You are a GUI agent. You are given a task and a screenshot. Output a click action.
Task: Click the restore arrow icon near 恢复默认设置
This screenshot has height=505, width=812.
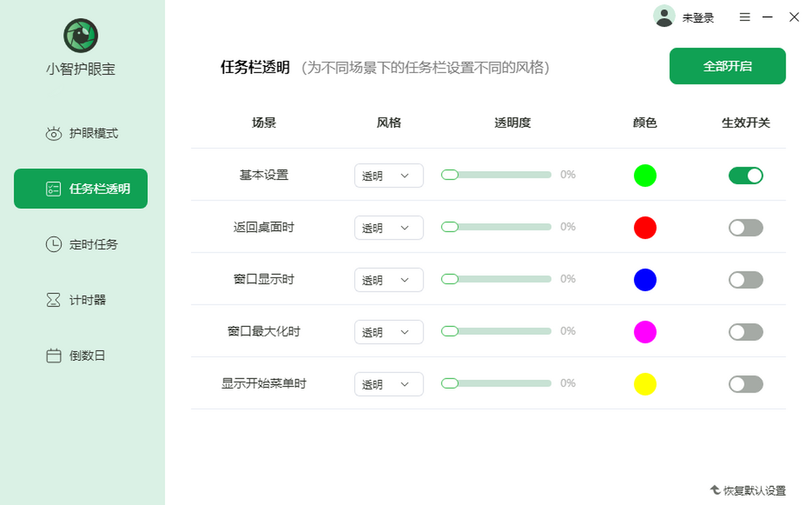point(715,489)
